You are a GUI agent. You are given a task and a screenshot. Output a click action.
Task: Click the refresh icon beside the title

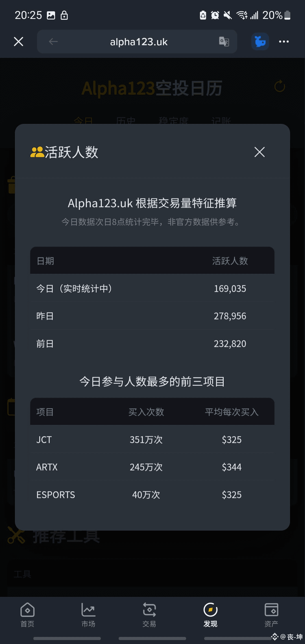pyautogui.click(x=280, y=86)
